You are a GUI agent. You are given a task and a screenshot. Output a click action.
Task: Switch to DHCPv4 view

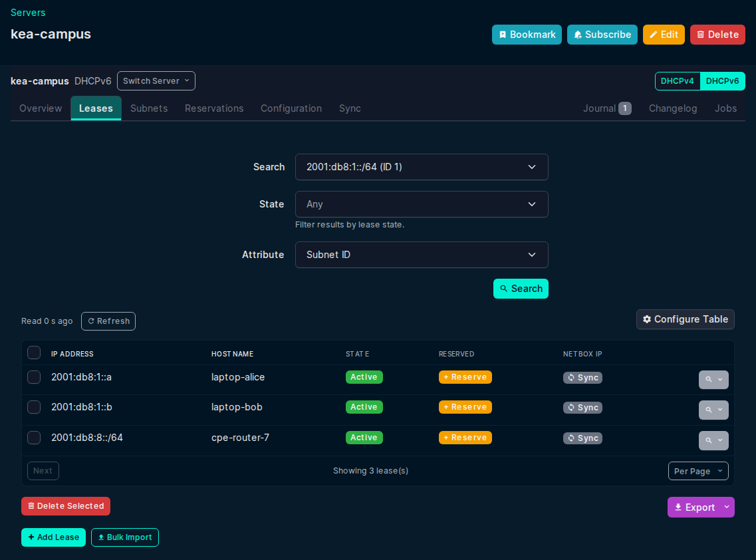[x=678, y=81]
